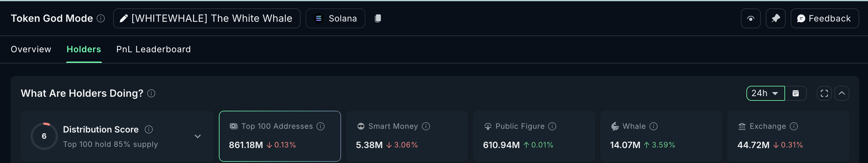Switch to the Overview tab
Image resolution: width=868 pixels, height=163 pixels.
click(x=31, y=49)
